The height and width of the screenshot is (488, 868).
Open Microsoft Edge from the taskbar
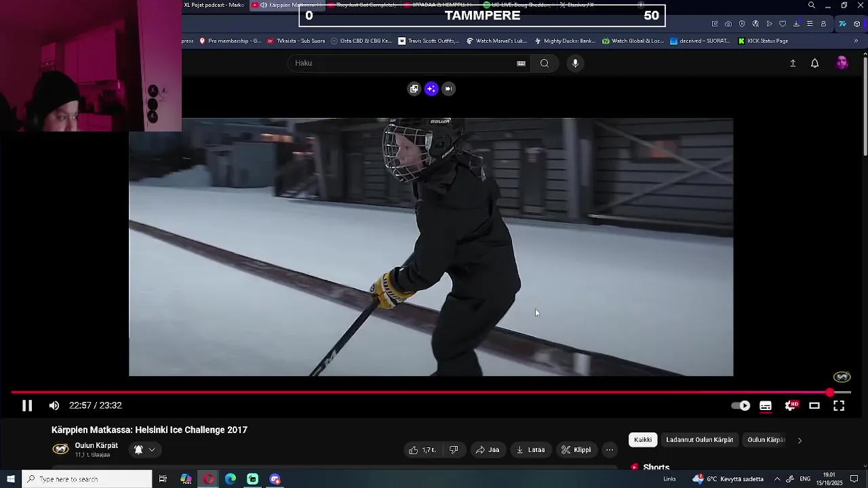(231, 479)
